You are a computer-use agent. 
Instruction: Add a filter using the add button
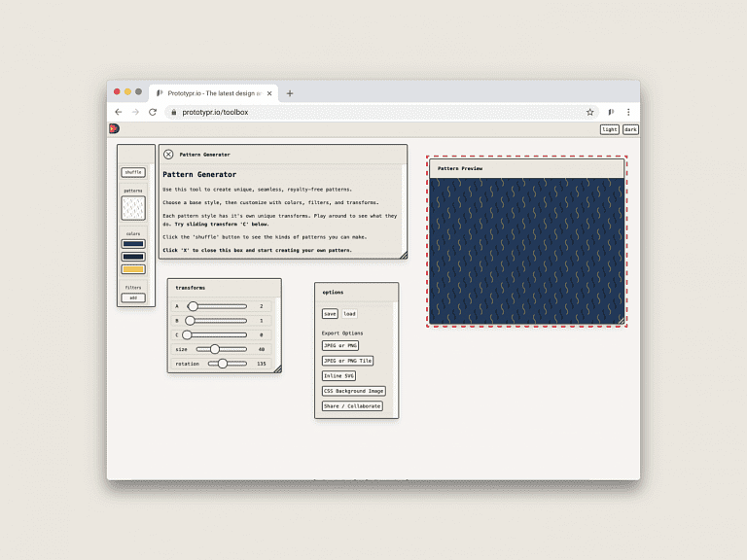point(133,297)
